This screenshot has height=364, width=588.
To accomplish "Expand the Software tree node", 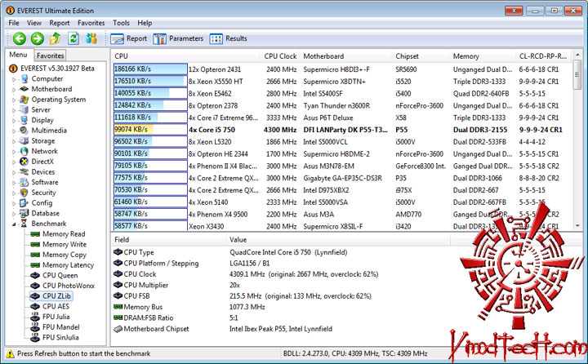I will tap(14, 183).
